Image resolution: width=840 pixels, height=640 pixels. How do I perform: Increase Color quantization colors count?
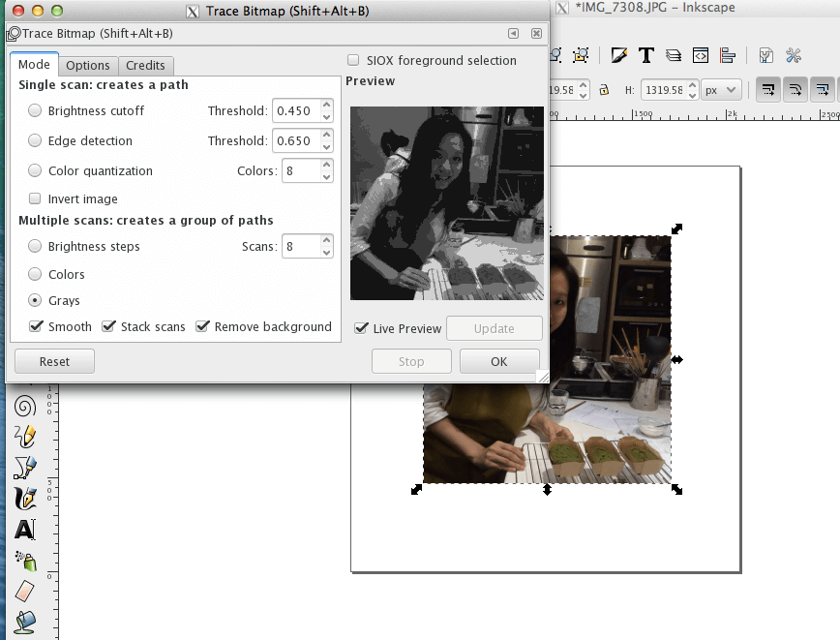pos(326,166)
